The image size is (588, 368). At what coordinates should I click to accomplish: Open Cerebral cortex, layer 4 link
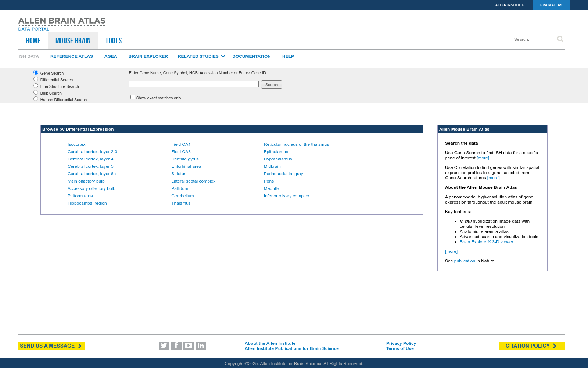90,159
